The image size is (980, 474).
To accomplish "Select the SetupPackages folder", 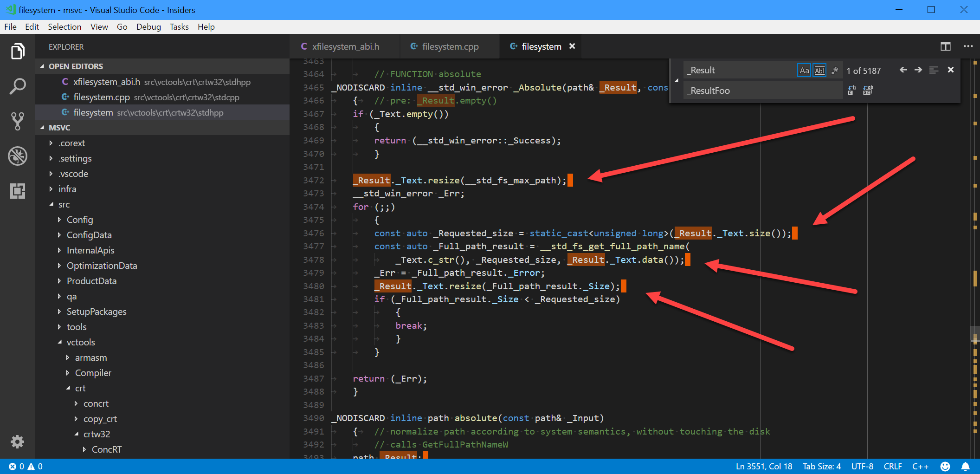I will tap(162, 312).
